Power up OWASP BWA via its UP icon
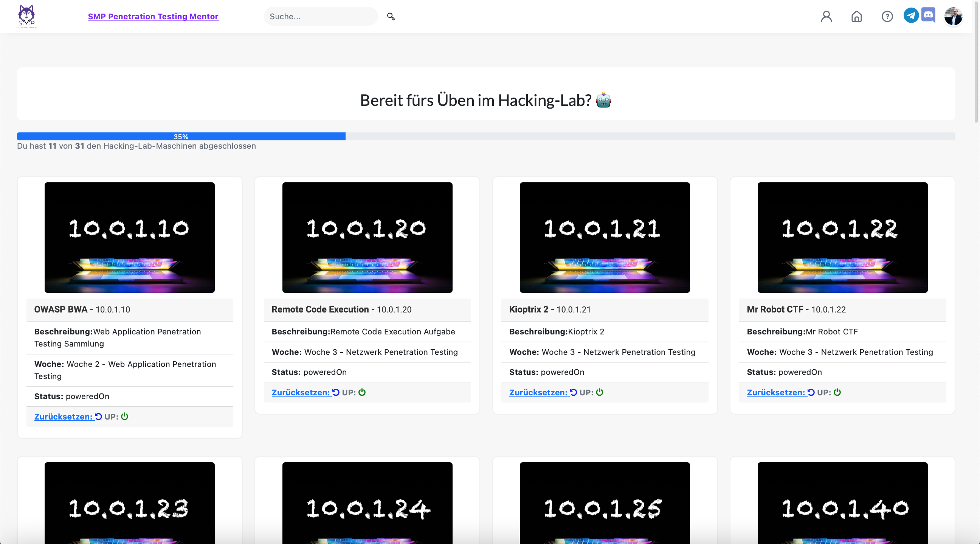The image size is (980, 544). tap(124, 417)
